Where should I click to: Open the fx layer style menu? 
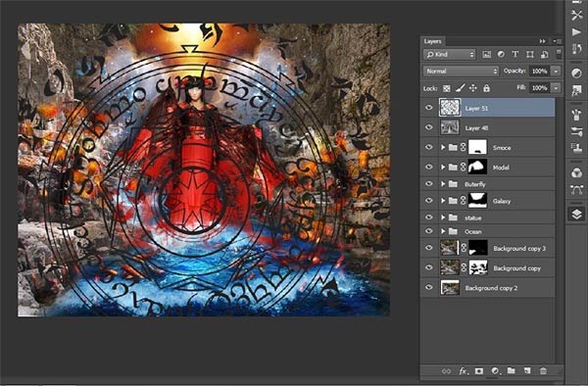click(464, 371)
